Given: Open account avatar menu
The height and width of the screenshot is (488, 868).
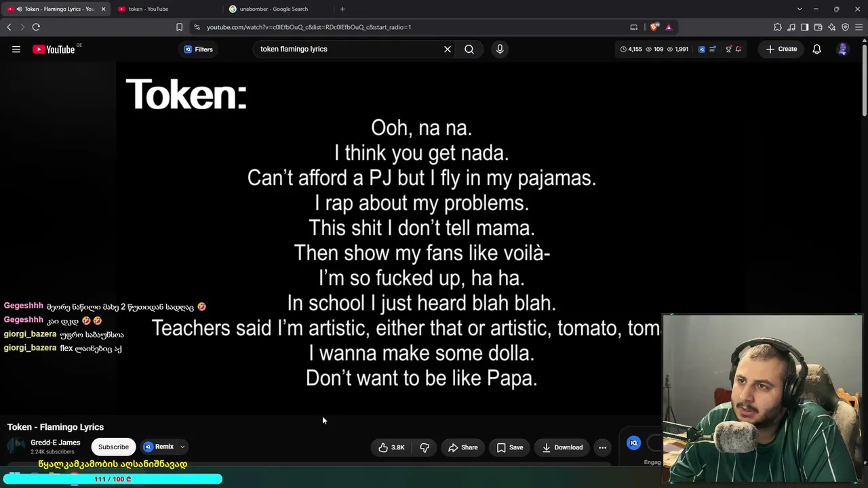Looking at the screenshot, I should [843, 49].
